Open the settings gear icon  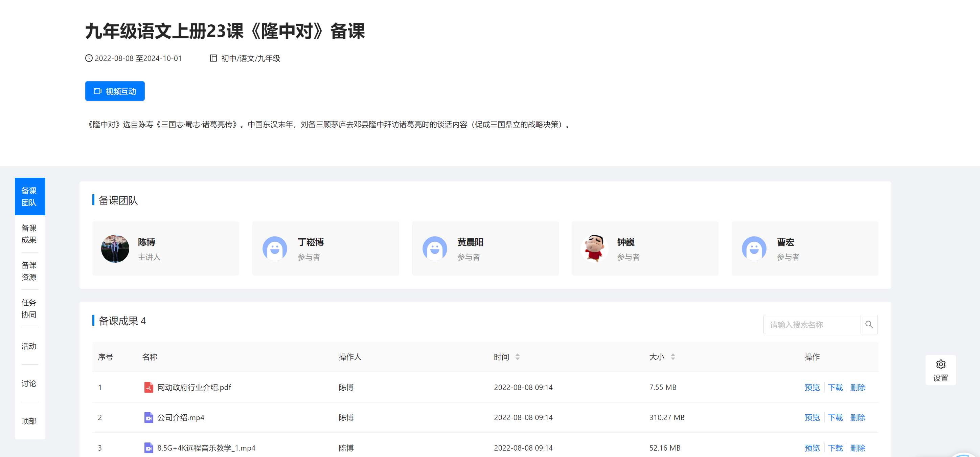940,365
